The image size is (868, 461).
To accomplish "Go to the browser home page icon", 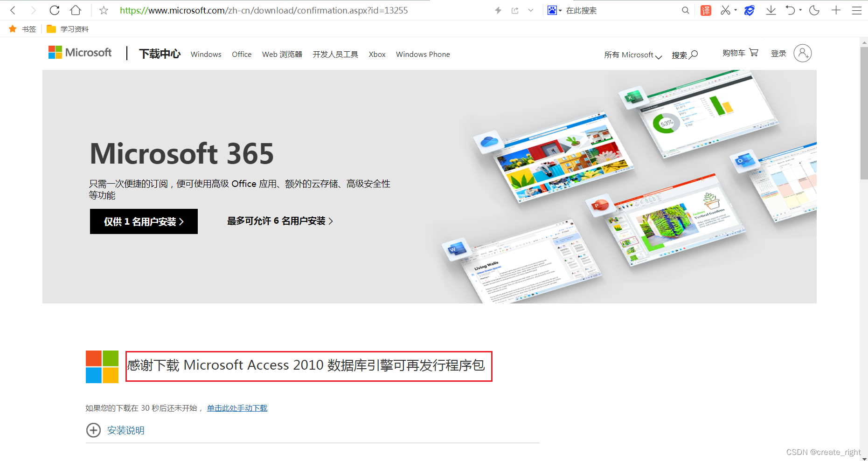I will [x=76, y=10].
